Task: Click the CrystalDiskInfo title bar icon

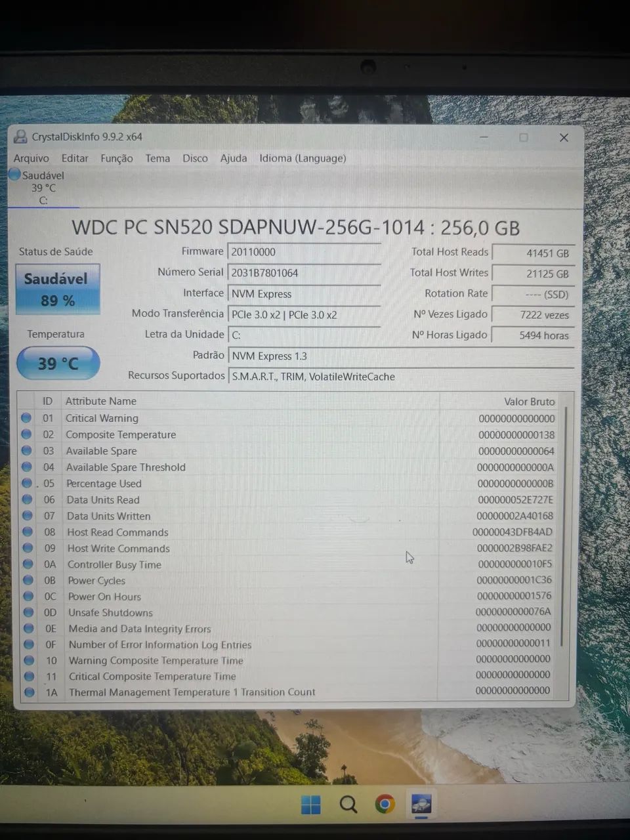Action: [x=20, y=137]
